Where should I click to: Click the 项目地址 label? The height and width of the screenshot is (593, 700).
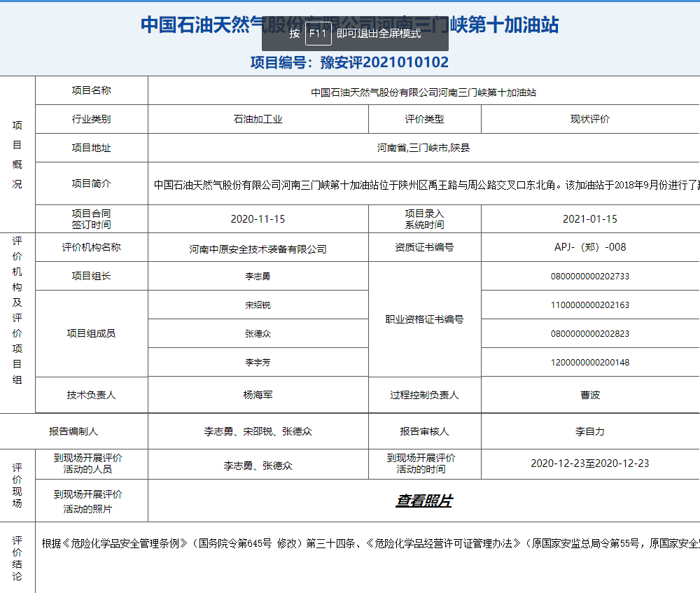pyautogui.click(x=92, y=148)
